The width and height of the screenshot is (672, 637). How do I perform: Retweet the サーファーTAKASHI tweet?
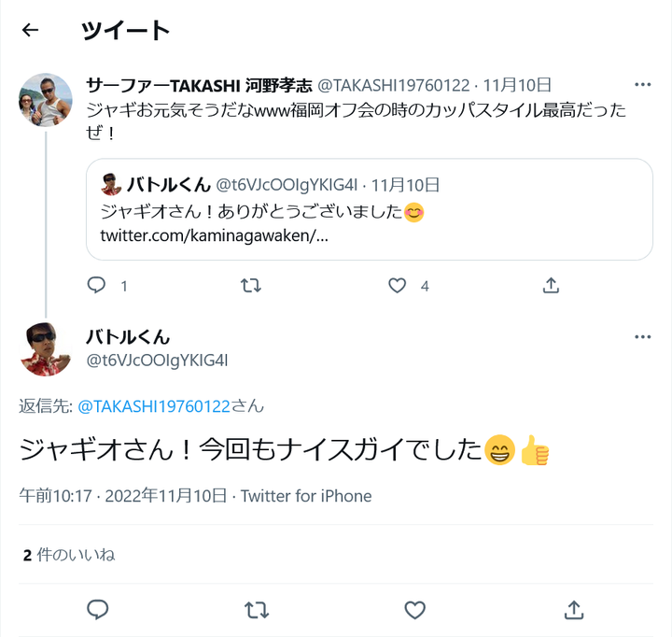click(251, 286)
